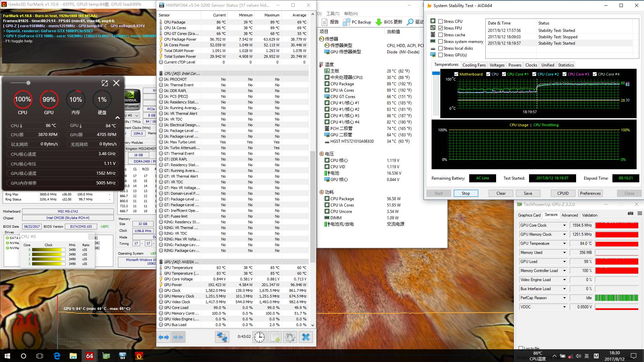This screenshot has height=362, width=644.
Task: Click HWiNFO sensor list vertical scrollbar
Action: pos(313,207)
